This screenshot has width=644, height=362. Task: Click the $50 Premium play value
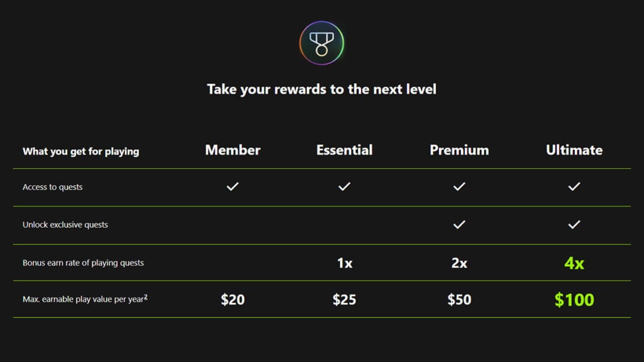point(459,300)
